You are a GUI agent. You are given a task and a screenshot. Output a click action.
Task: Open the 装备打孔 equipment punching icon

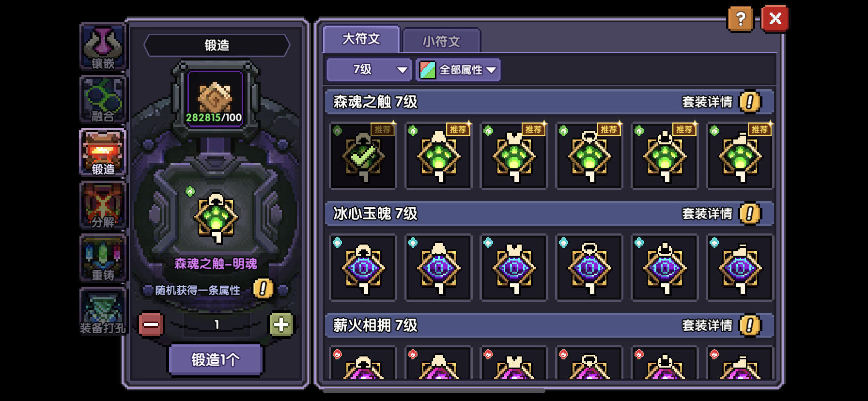point(103,311)
